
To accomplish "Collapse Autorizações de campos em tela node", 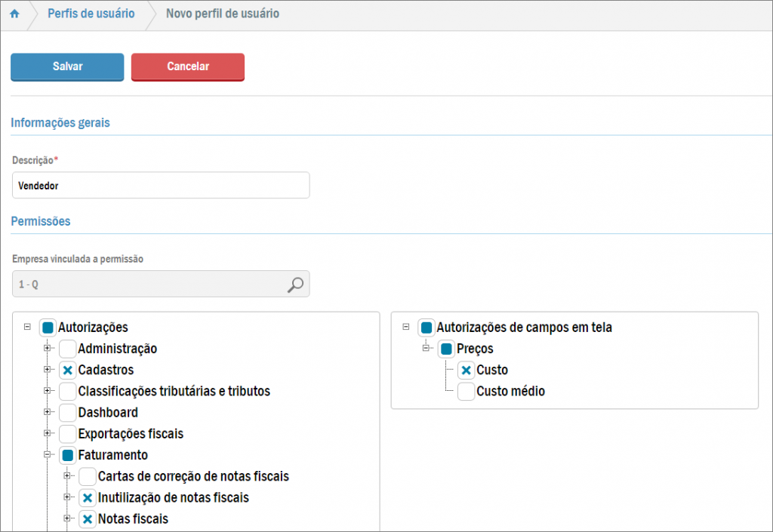I will pyautogui.click(x=406, y=328).
